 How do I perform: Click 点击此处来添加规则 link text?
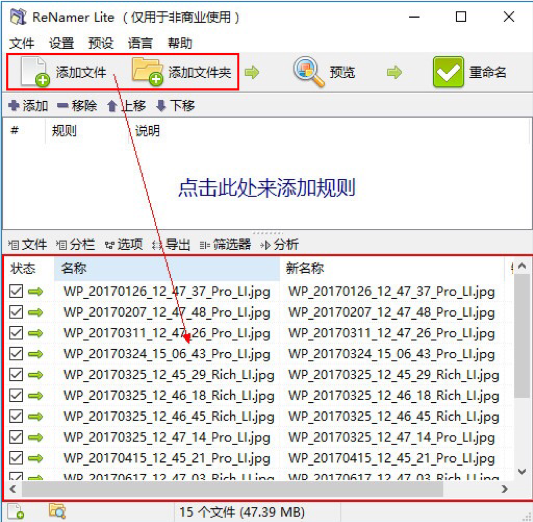click(x=267, y=188)
